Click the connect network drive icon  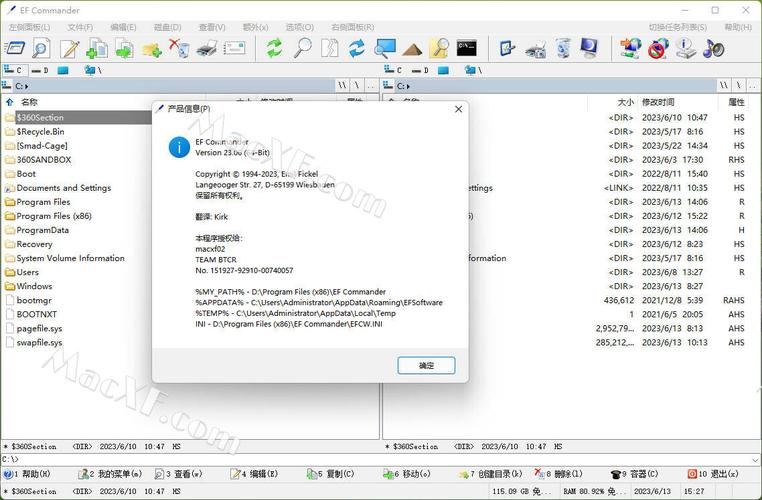click(x=630, y=49)
